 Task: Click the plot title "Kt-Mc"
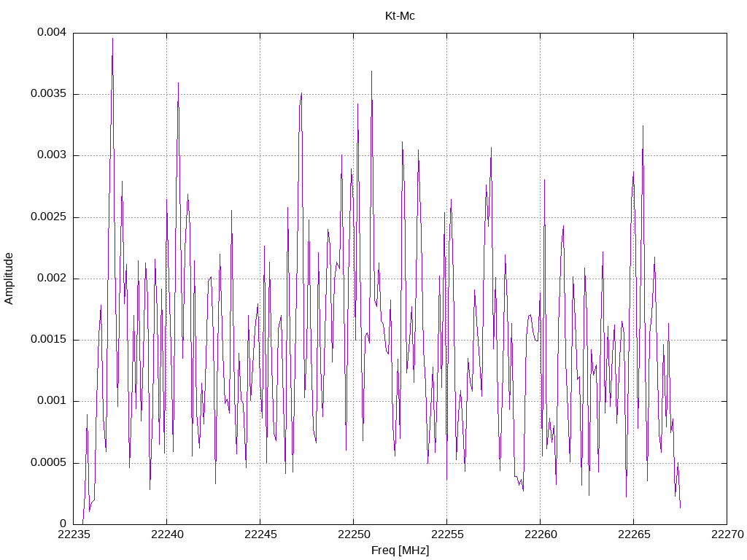[400, 16]
